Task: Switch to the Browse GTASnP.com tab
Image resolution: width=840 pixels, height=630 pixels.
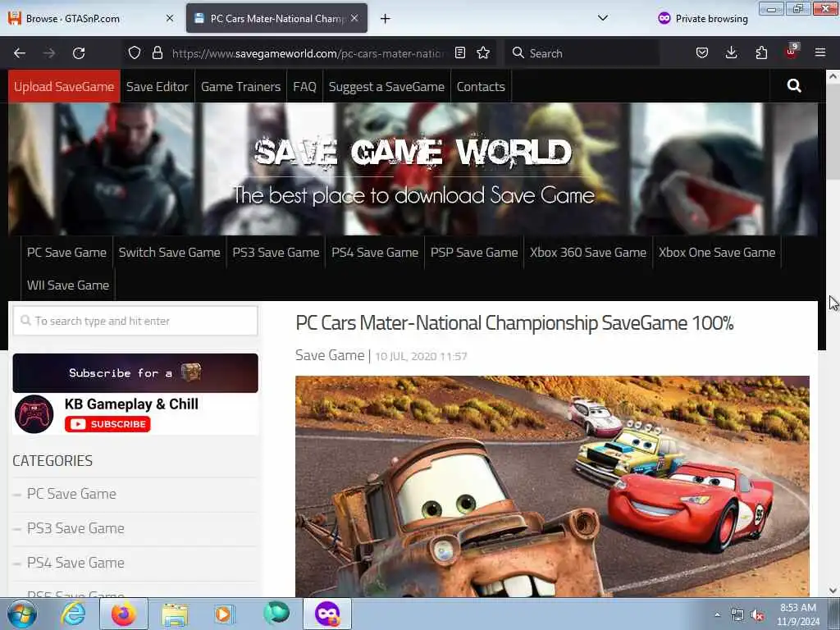Action: (91, 18)
